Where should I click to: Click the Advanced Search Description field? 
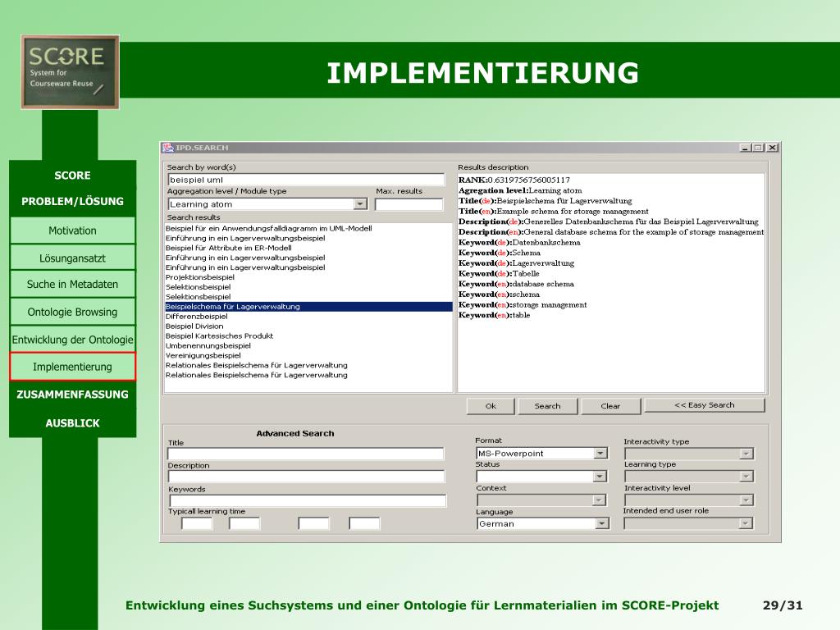tap(306, 477)
